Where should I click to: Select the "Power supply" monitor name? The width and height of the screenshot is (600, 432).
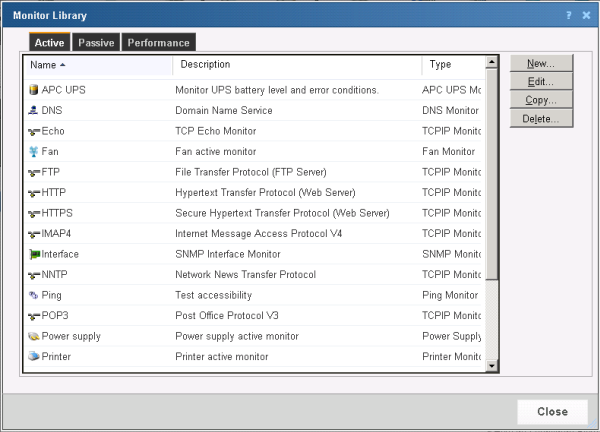[71, 336]
